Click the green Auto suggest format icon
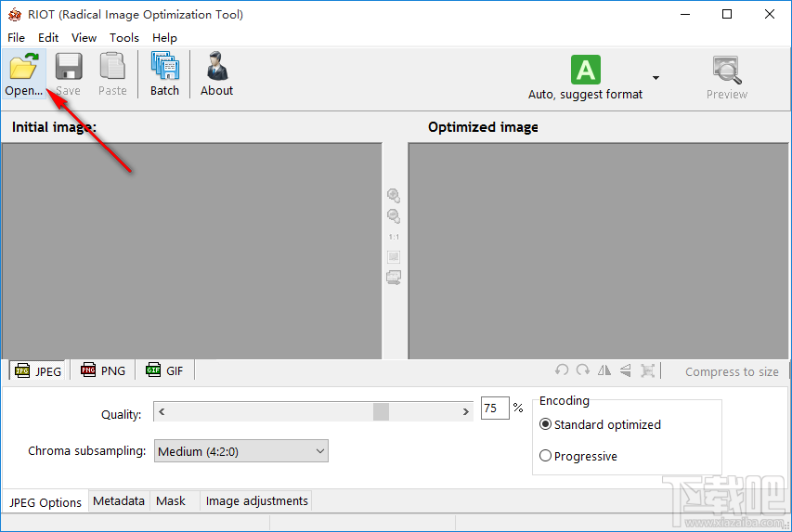This screenshot has width=792, height=532. tap(586, 70)
